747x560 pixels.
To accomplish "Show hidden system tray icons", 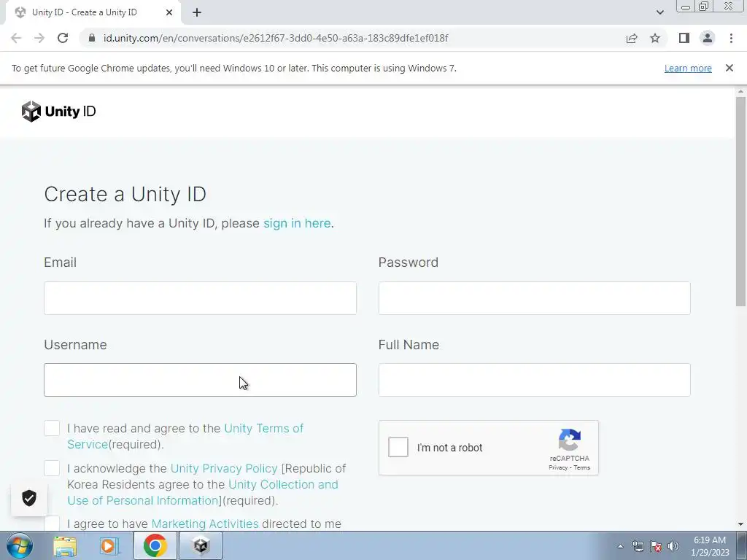I will coord(620,546).
